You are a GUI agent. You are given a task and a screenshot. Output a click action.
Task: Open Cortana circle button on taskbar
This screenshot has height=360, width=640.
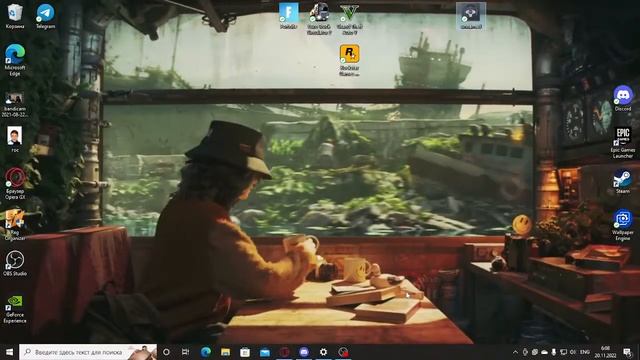coord(166,352)
